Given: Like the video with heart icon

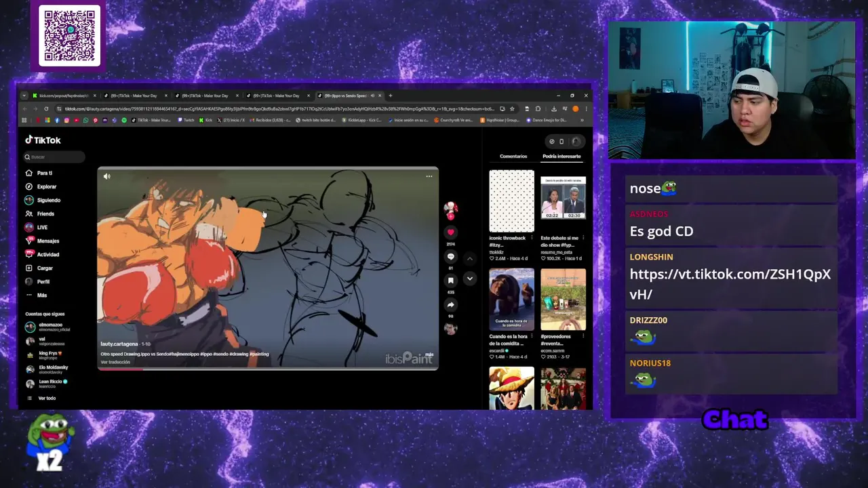Looking at the screenshot, I should point(450,232).
